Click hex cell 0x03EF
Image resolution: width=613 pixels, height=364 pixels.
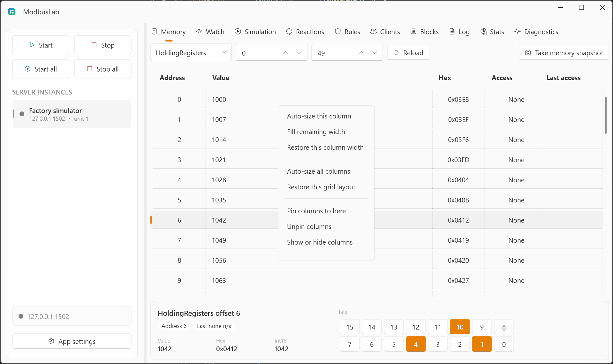click(458, 120)
